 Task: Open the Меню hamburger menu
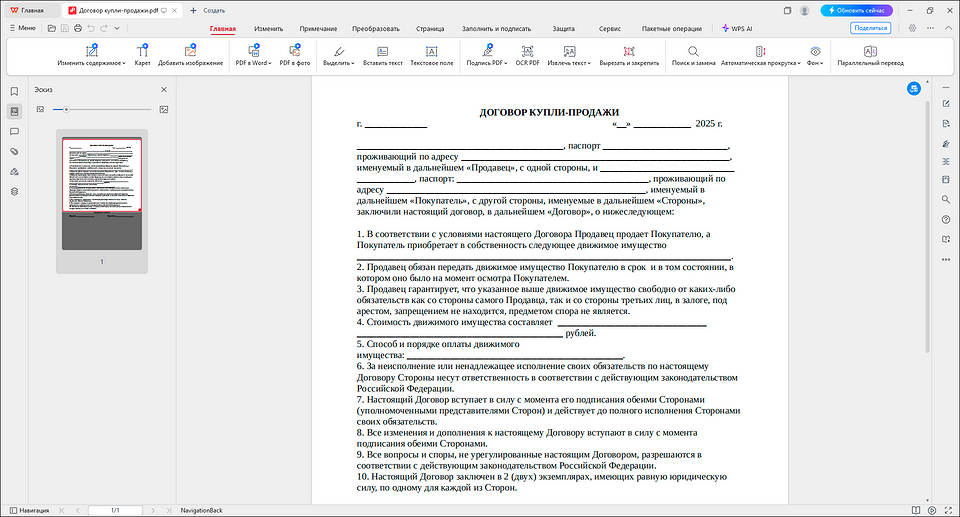(x=23, y=28)
